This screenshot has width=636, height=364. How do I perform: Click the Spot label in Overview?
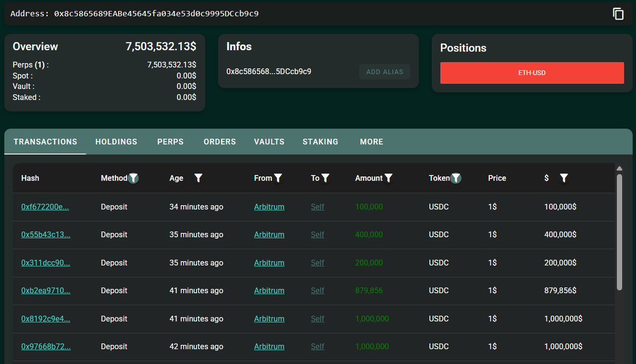click(x=24, y=76)
